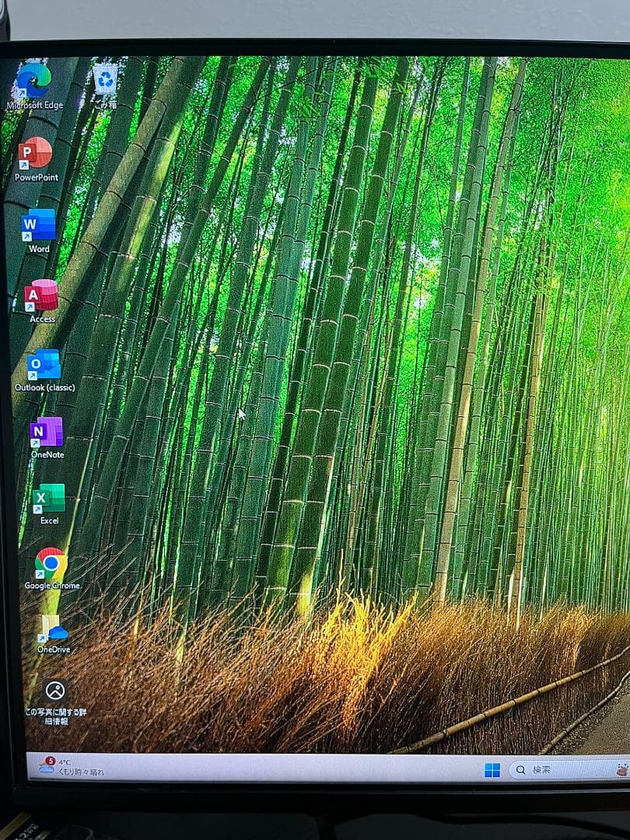The image size is (630, 840).
Task: Click an empty area of the taskbar
Action: [x=311, y=769]
